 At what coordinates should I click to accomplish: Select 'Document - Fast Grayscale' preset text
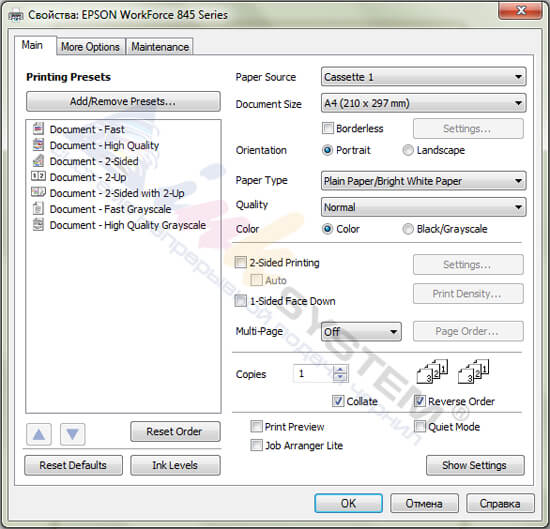pyautogui.click(x=110, y=209)
